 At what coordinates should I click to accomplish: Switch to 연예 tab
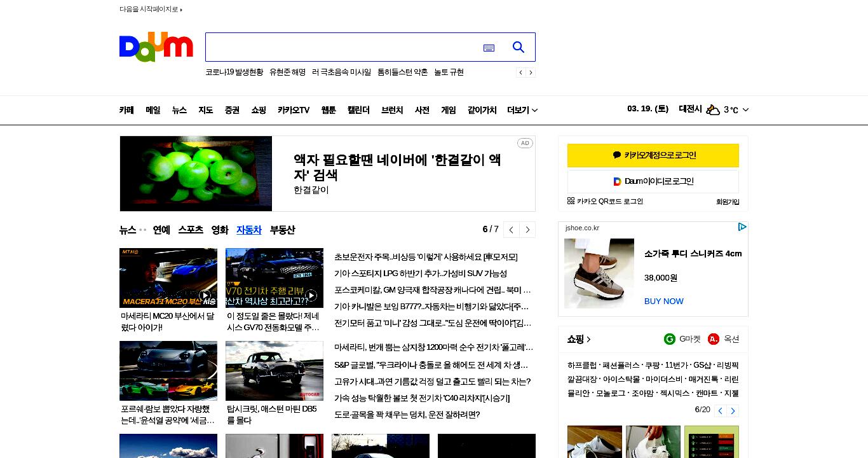click(x=161, y=230)
